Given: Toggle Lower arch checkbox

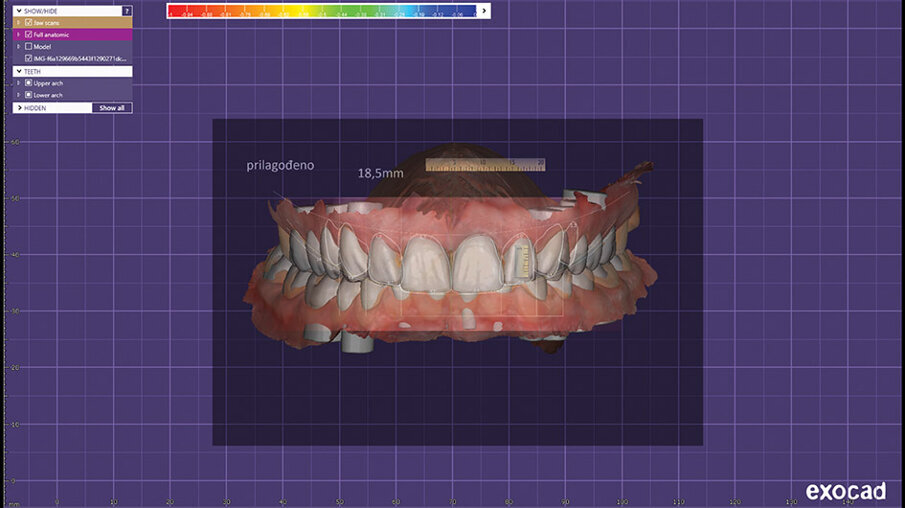Looking at the screenshot, I should (28, 95).
